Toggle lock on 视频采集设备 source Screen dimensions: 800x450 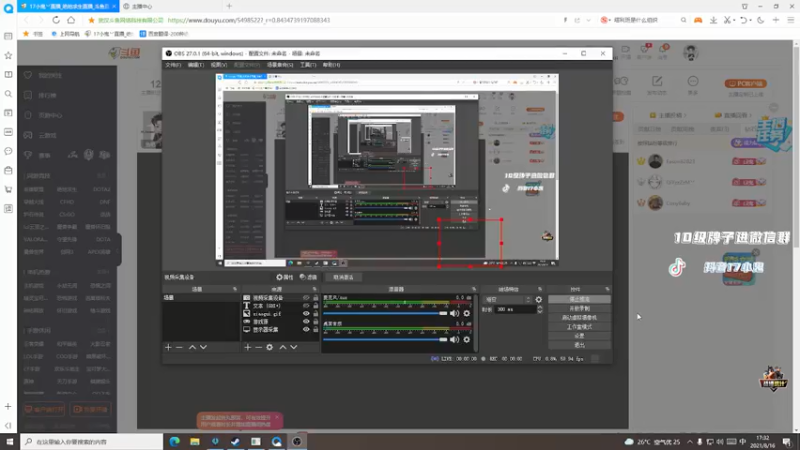pyautogui.click(x=315, y=297)
